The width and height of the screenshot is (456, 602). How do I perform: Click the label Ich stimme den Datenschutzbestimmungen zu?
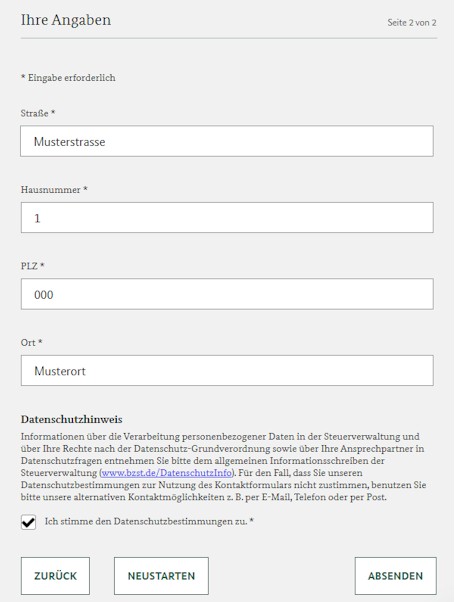[x=149, y=521]
